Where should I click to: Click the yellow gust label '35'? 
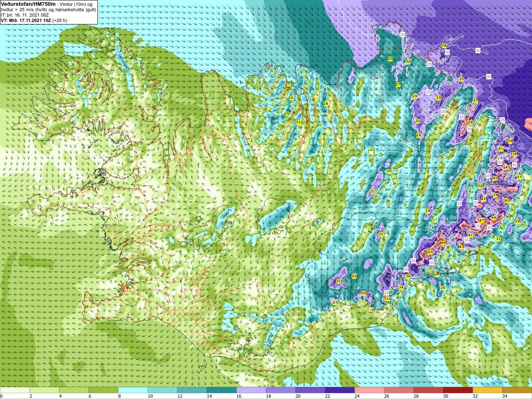(461, 79)
